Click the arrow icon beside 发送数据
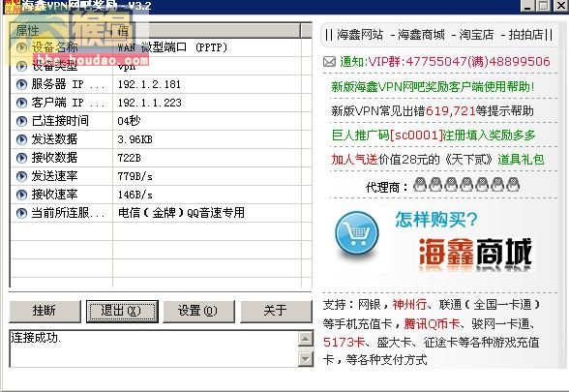 point(21,139)
